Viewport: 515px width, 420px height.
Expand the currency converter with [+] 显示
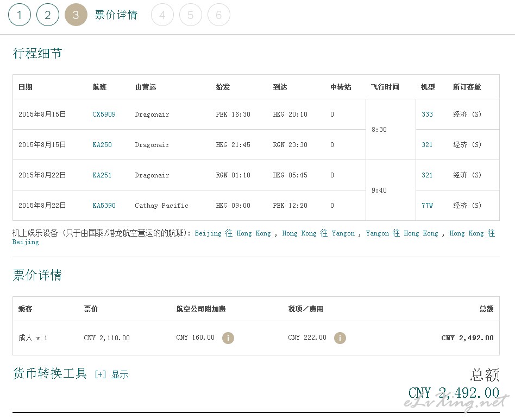pos(112,374)
